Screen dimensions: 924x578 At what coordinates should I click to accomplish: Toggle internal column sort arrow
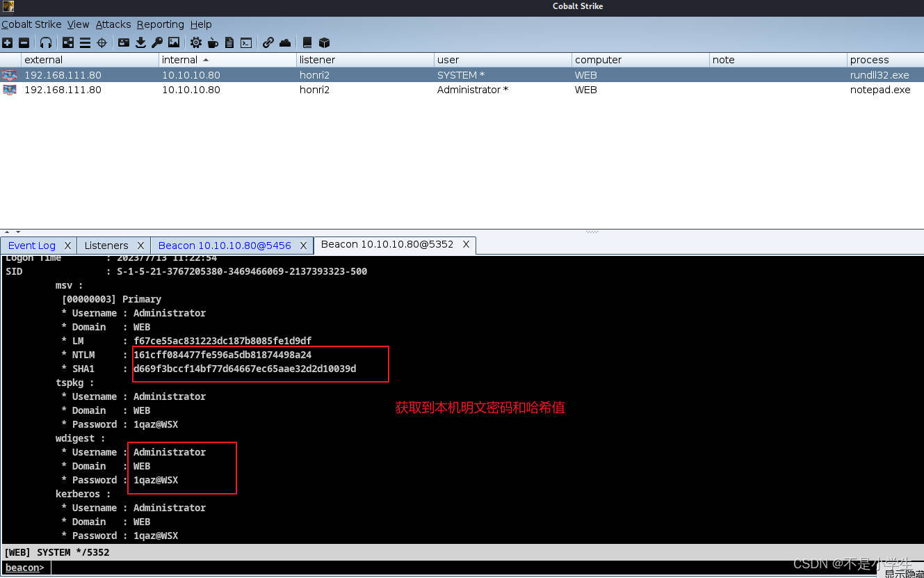pos(206,60)
